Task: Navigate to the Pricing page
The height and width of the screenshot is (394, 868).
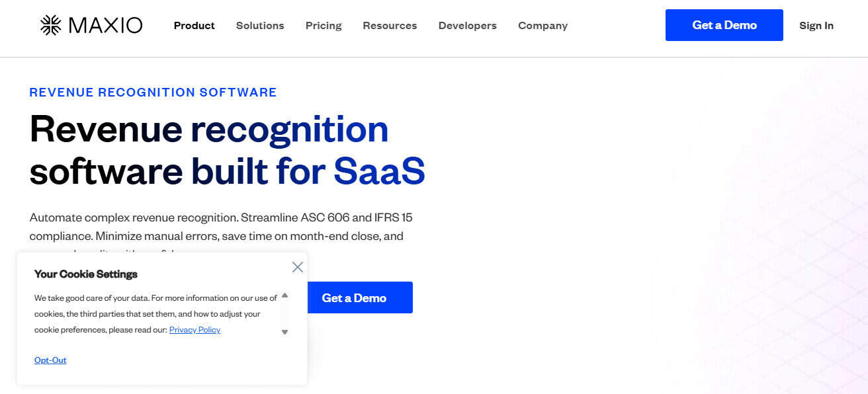Action: [323, 26]
